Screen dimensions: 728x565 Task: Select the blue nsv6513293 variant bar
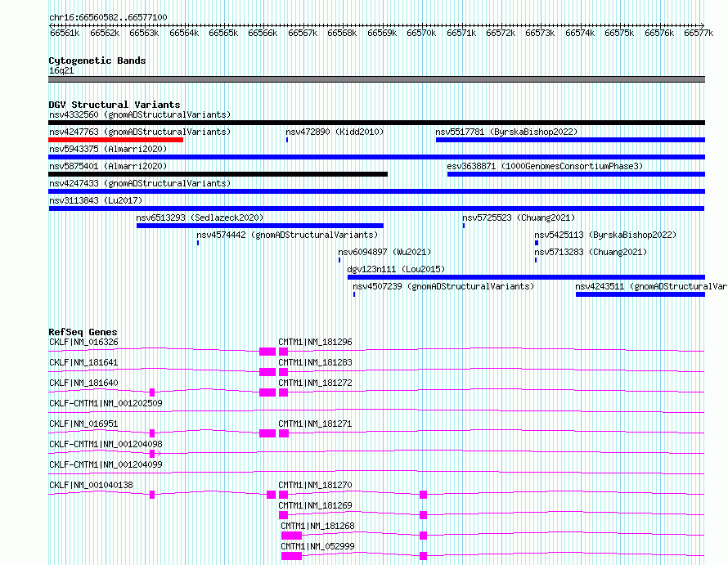(x=260, y=226)
